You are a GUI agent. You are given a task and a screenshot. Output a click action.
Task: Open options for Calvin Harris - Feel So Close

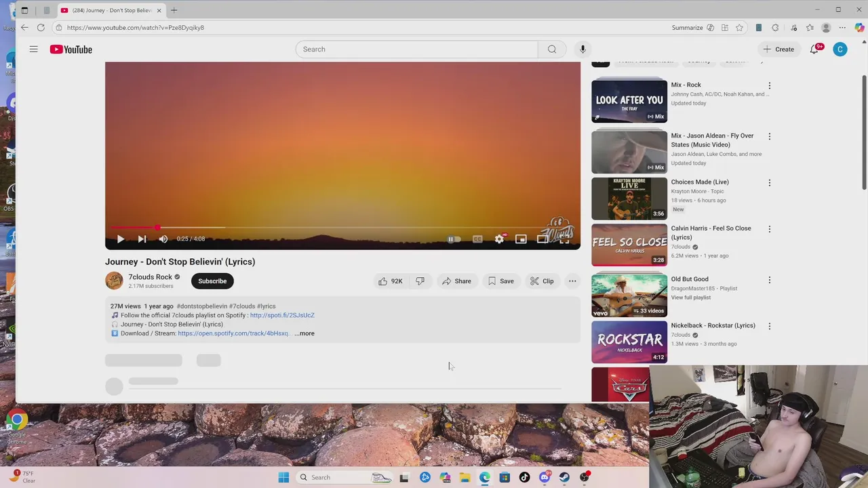click(x=769, y=229)
